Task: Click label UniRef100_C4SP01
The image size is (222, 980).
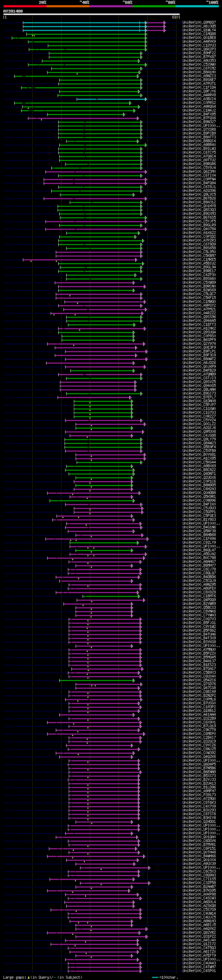Action: point(199,971)
